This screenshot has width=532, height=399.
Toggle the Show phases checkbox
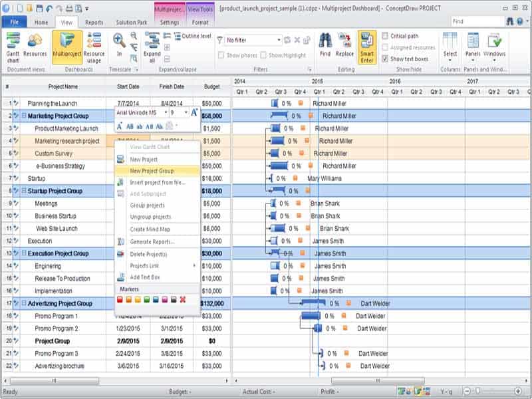coord(222,55)
